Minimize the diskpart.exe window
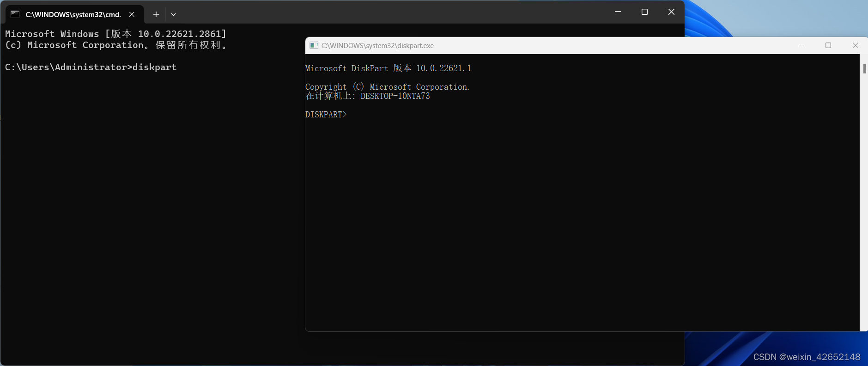 pos(801,45)
